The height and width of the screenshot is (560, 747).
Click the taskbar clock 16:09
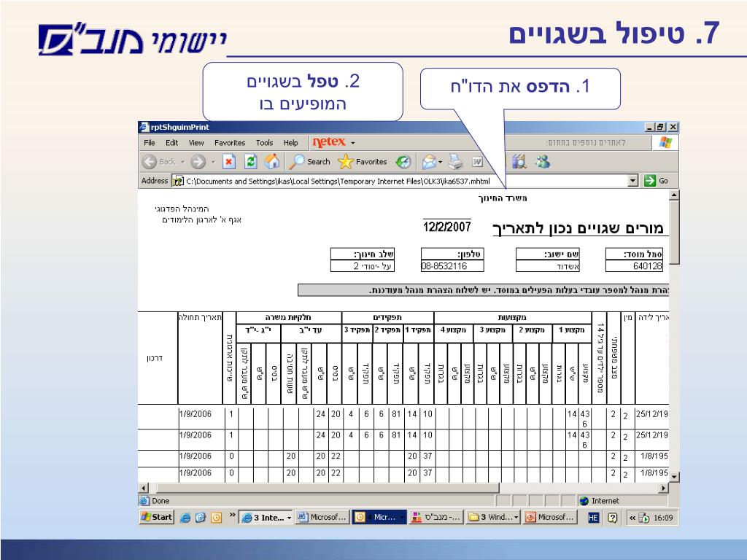[x=663, y=518]
